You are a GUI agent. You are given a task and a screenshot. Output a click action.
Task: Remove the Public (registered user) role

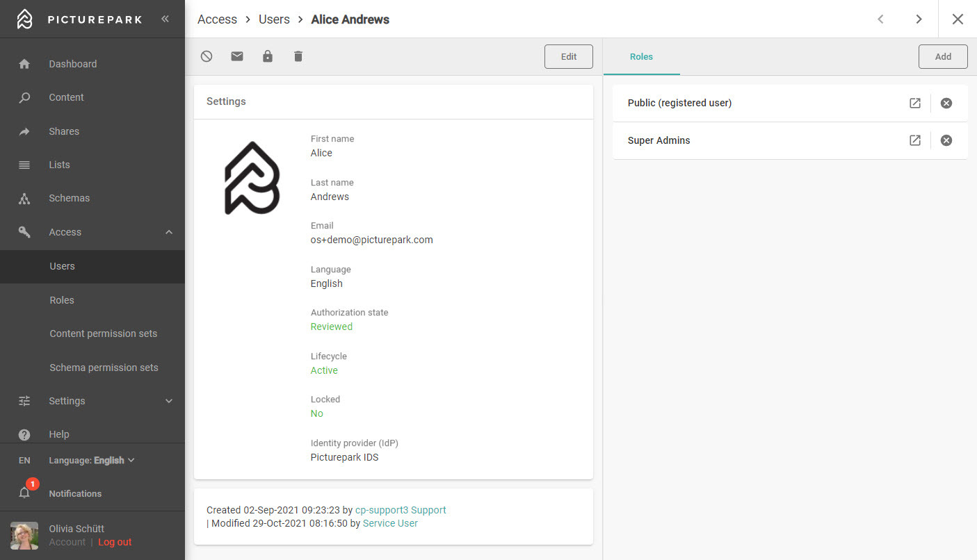point(946,103)
